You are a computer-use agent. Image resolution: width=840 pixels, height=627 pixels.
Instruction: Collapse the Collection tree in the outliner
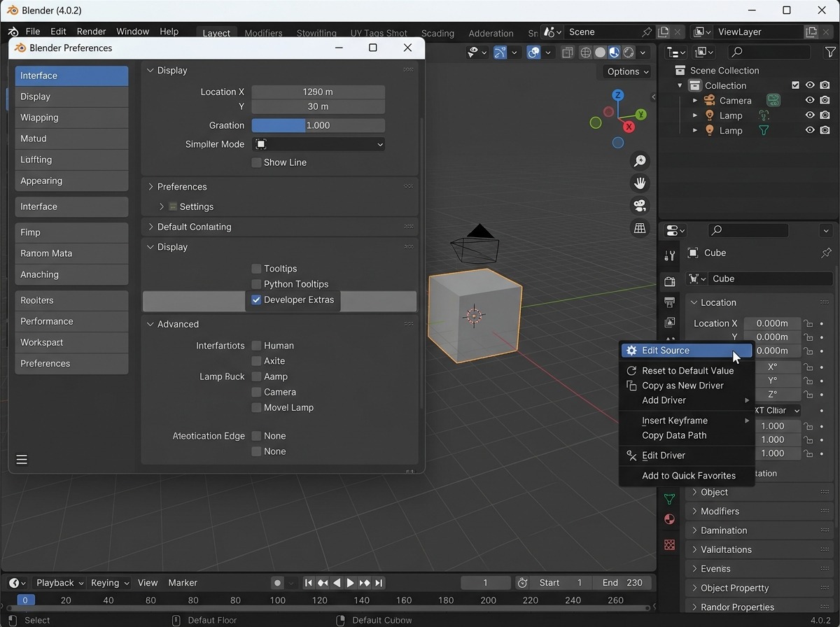680,86
